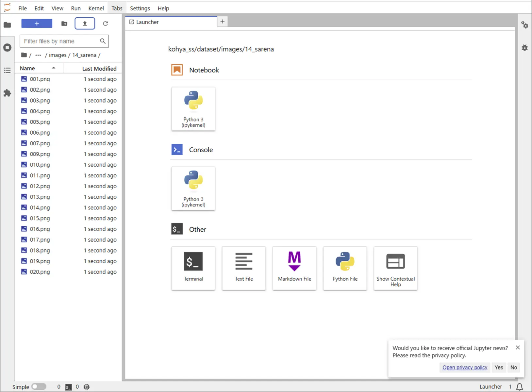Open the Running Terminals and Kernels sidebar
The height and width of the screenshot is (392, 532).
(x=7, y=48)
